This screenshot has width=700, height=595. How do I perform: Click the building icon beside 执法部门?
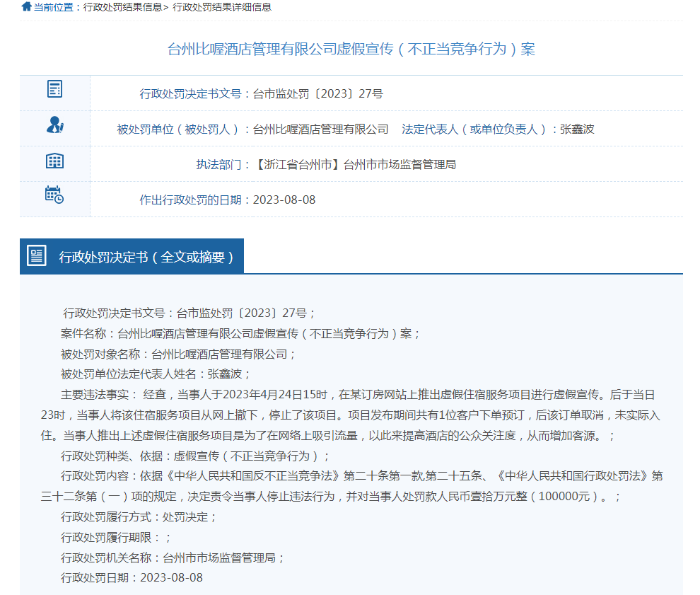pyautogui.click(x=54, y=161)
